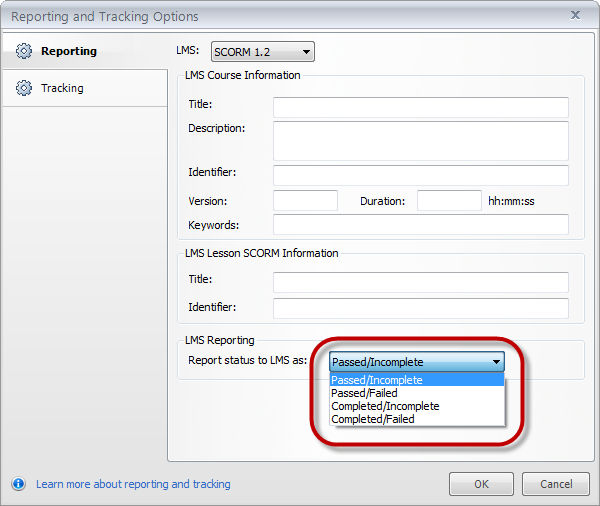Click the 'Report status to LMS as:' label

pyautogui.click(x=247, y=360)
